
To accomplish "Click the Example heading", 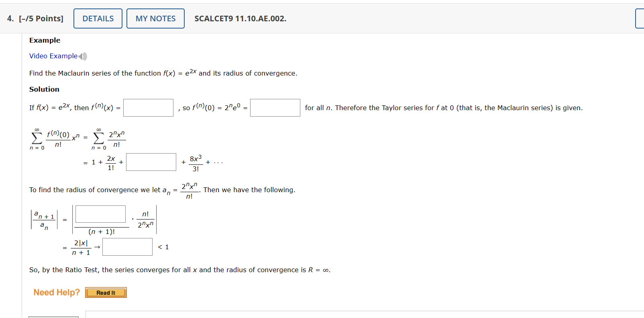I will point(44,40).
